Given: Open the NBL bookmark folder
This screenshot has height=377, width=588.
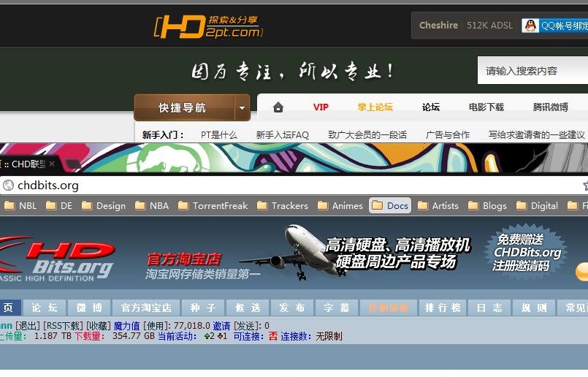Looking at the screenshot, I should point(20,205).
